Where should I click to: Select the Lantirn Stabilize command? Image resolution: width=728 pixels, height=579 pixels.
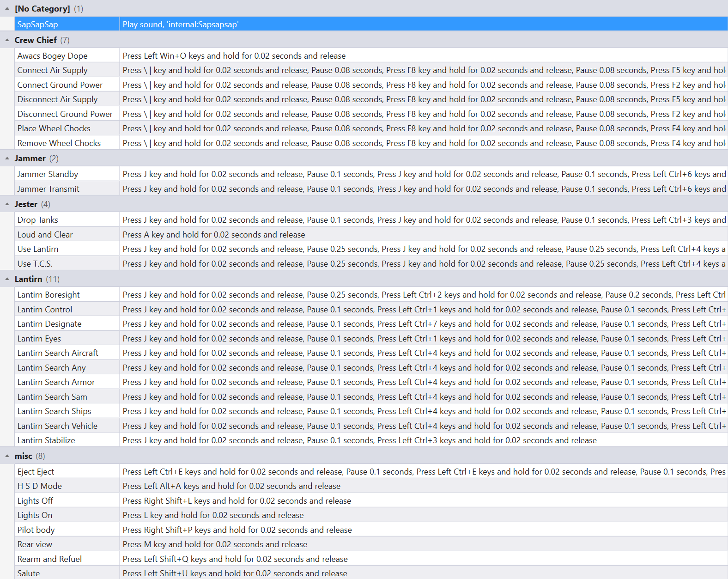[46, 440]
